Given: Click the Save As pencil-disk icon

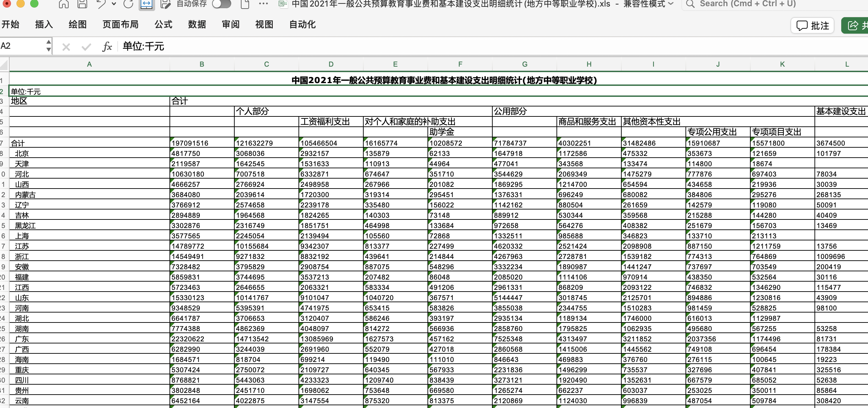Looking at the screenshot, I should (165, 4).
